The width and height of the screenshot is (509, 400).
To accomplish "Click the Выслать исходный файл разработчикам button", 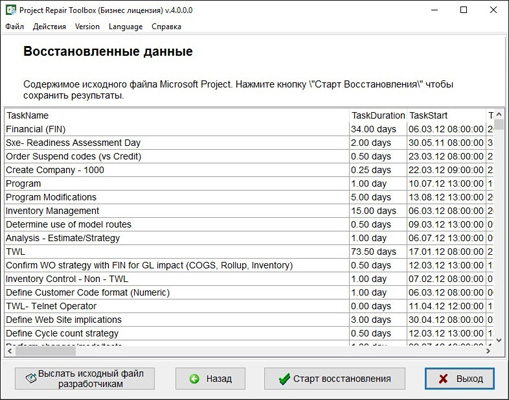I will click(x=85, y=379).
